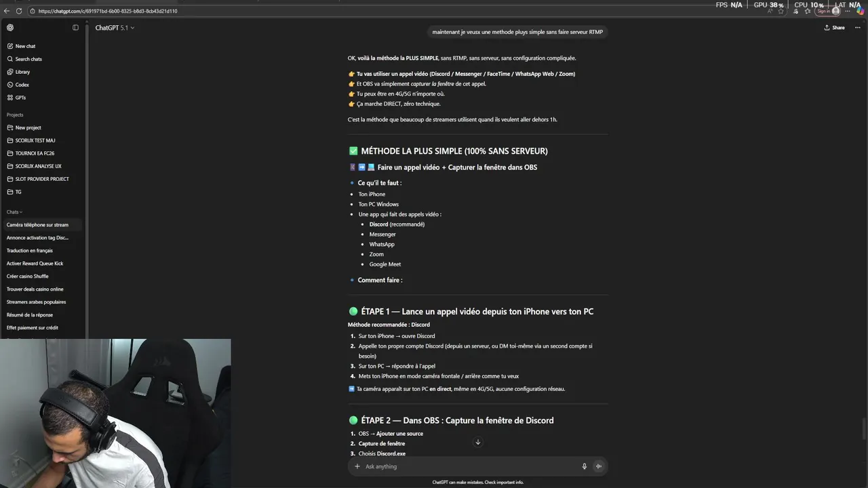This screenshot has width=868, height=488.
Task: Click the text Capture de fenêtre
Action: [x=382, y=443]
